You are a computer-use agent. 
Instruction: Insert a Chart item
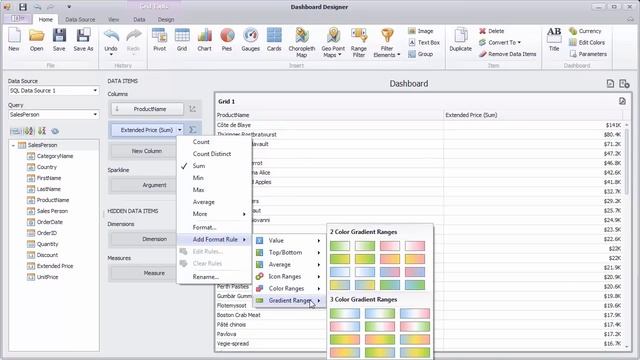pos(204,40)
